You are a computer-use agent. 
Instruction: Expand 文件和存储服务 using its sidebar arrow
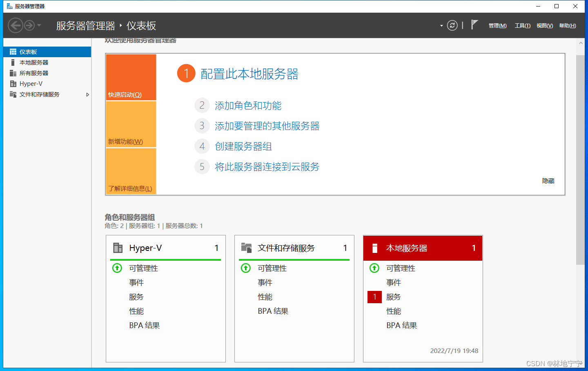[87, 94]
